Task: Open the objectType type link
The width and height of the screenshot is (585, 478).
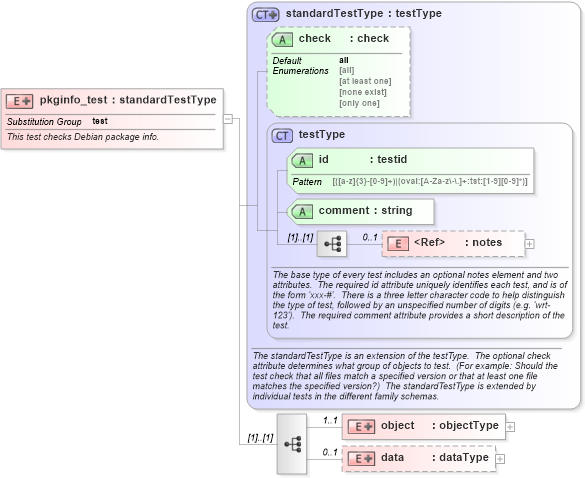Action: [x=469, y=425]
